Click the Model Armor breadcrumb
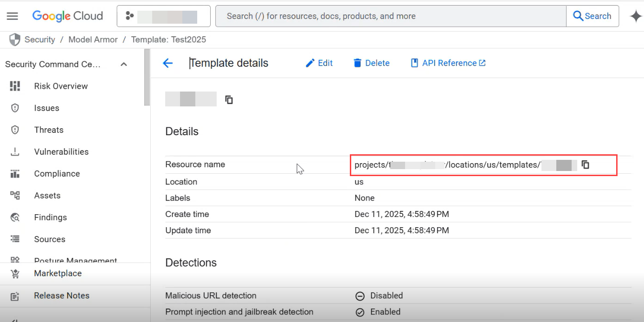 [x=93, y=39]
